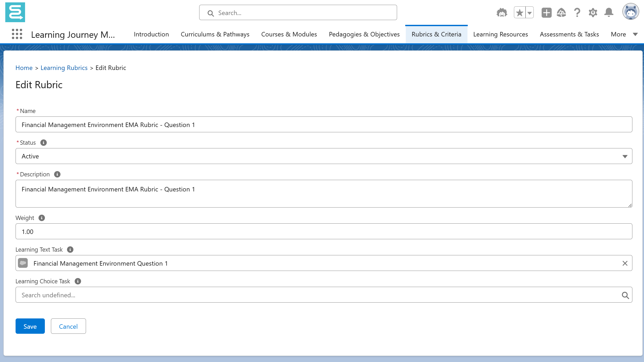This screenshot has height=362, width=644.
Task: Click the Status field info icon
Action: pos(44,143)
